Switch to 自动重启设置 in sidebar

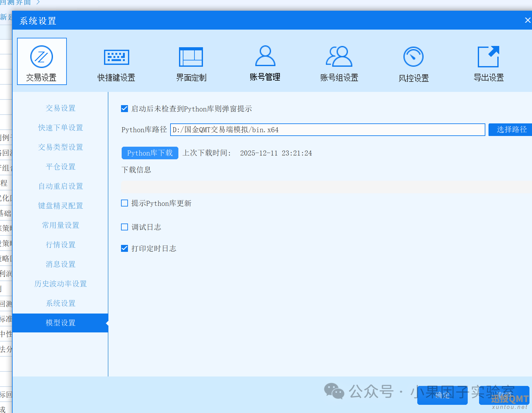(x=61, y=186)
